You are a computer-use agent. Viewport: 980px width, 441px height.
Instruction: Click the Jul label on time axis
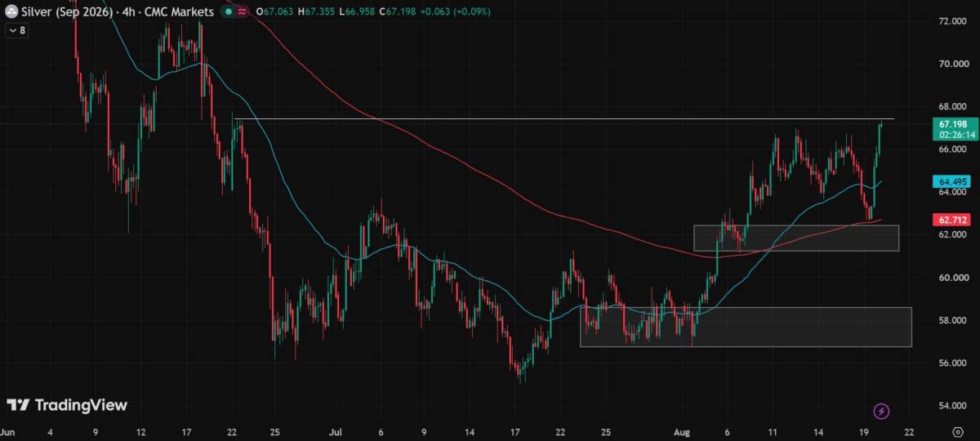(x=337, y=430)
